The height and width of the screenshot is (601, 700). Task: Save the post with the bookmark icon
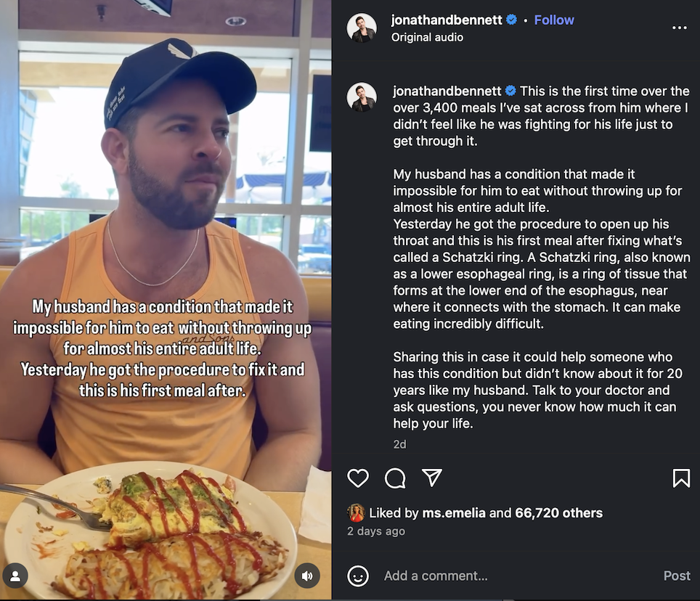(681, 478)
